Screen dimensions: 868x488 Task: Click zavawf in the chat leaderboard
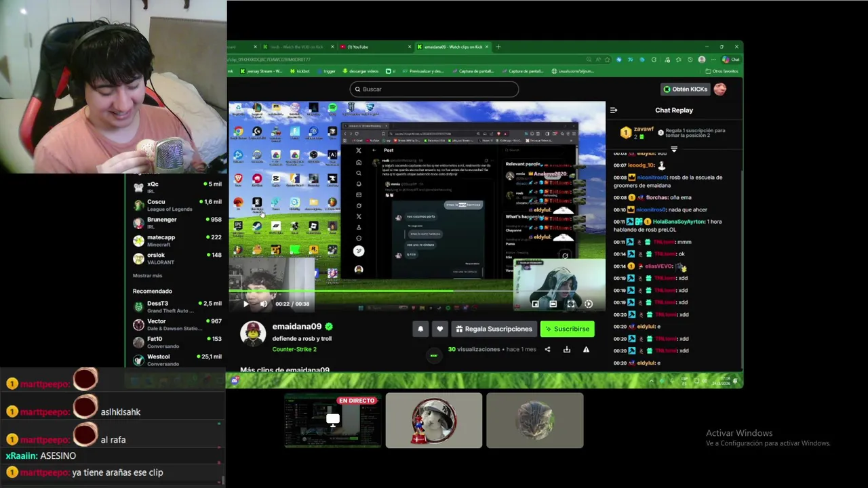click(644, 129)
